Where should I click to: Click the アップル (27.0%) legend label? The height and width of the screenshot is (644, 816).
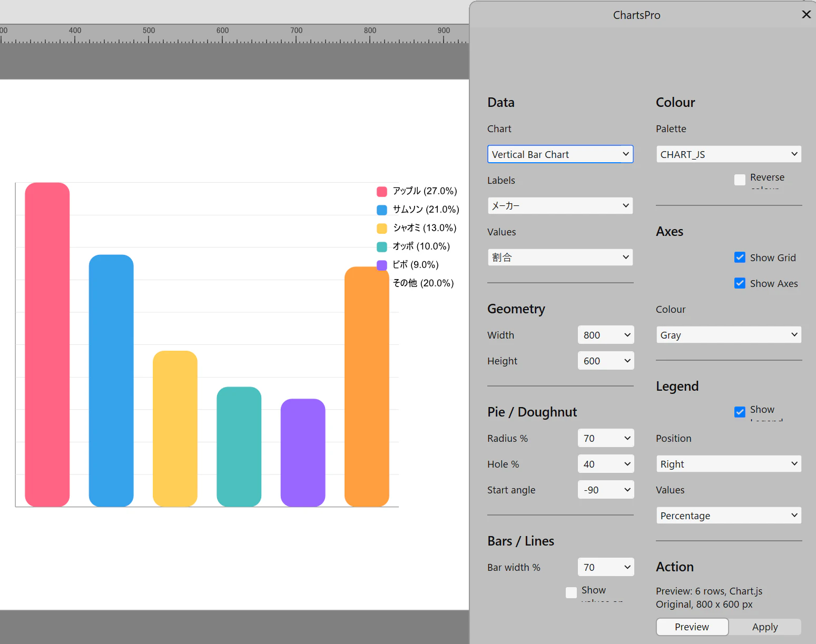click(425, 191)
